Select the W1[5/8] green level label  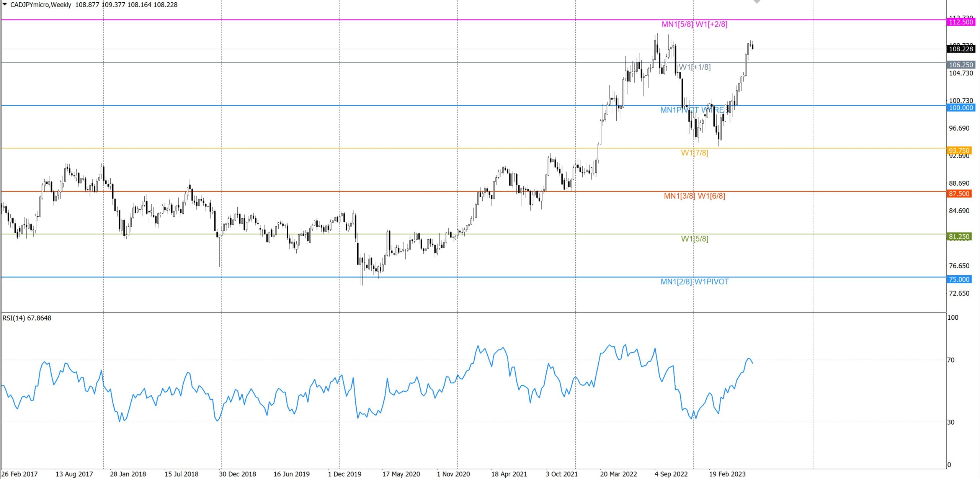(x=694, y=239)
